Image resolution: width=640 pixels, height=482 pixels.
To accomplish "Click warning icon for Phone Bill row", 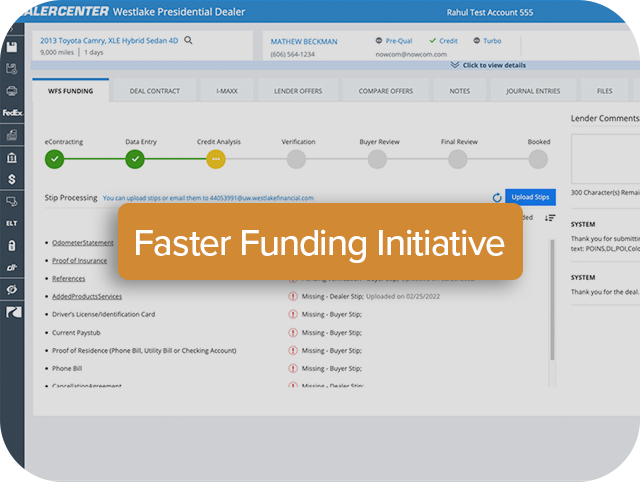I will coord(293,369).
